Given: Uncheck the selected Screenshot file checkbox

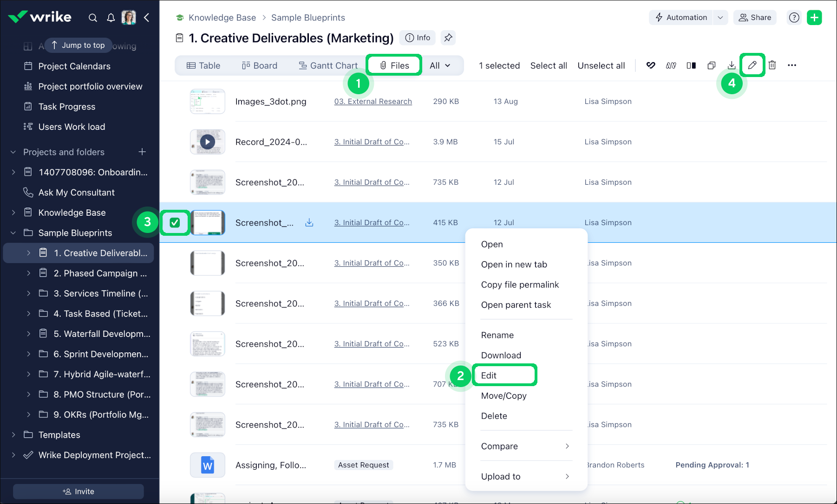Looking at the screenshot, I should (x=175, y=223).
